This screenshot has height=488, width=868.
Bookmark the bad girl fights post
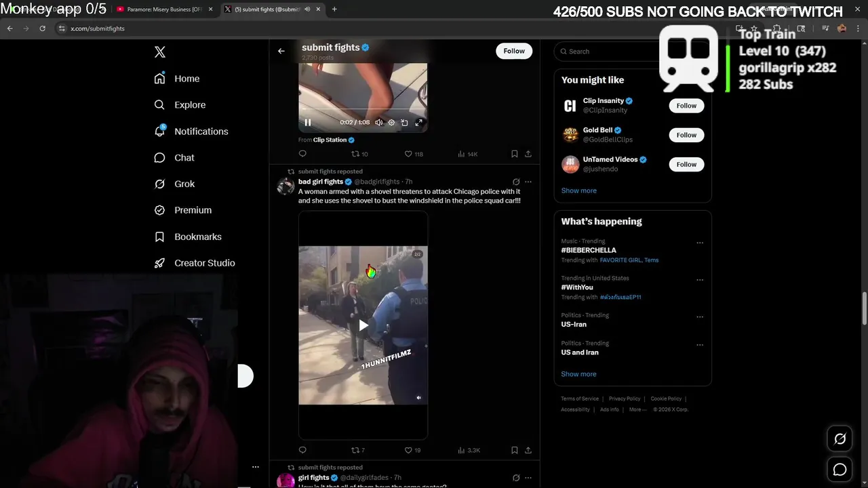[x=515, y=450]
